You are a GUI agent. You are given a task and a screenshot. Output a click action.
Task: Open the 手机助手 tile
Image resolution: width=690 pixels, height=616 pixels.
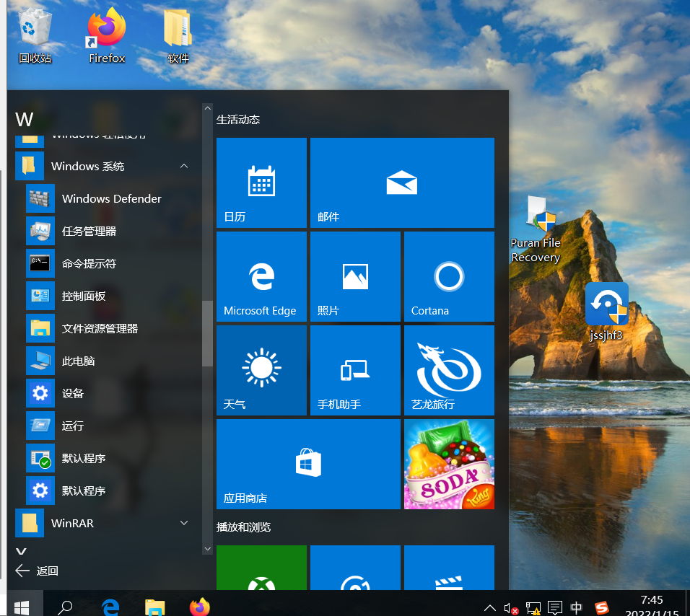(355, 370)
